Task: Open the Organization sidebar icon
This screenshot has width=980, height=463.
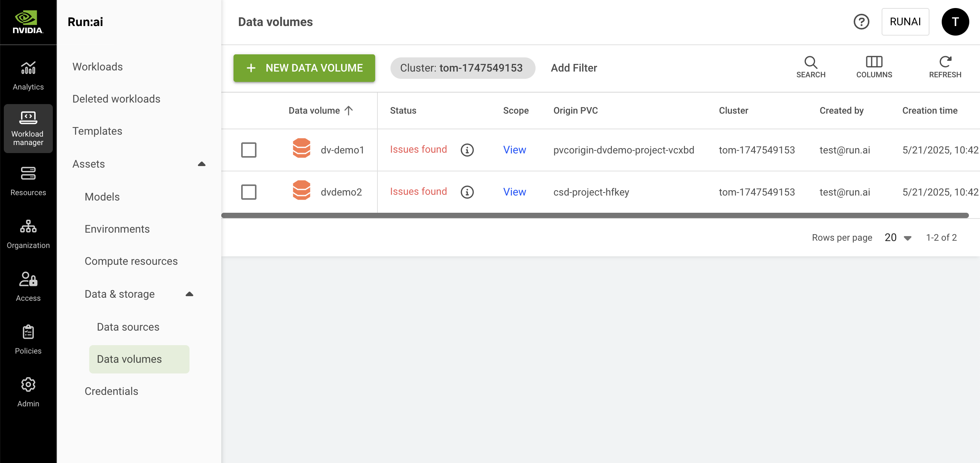Action: [28, 227]
